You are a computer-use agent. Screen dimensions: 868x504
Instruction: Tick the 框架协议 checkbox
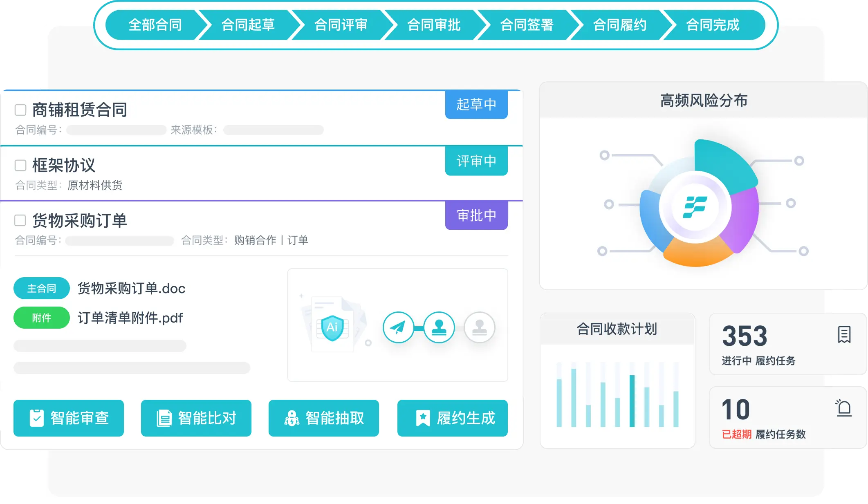pos(20,165)
